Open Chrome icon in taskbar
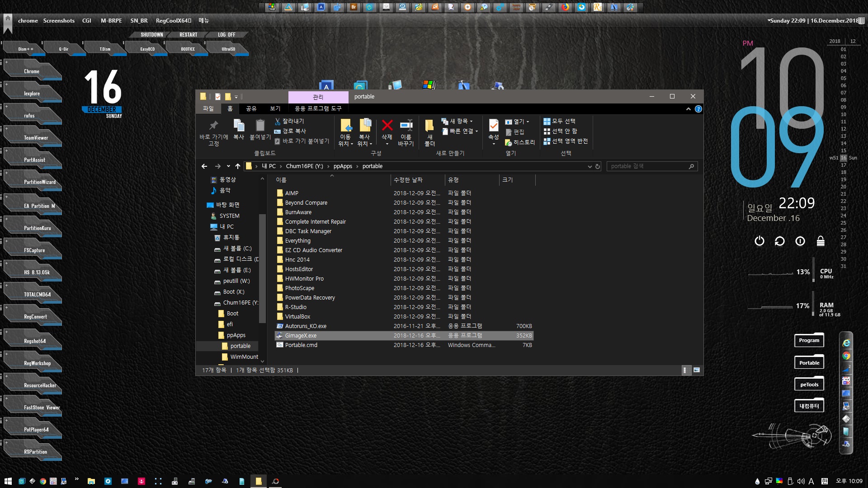The image size is (868, 488). tap(42, 481)
